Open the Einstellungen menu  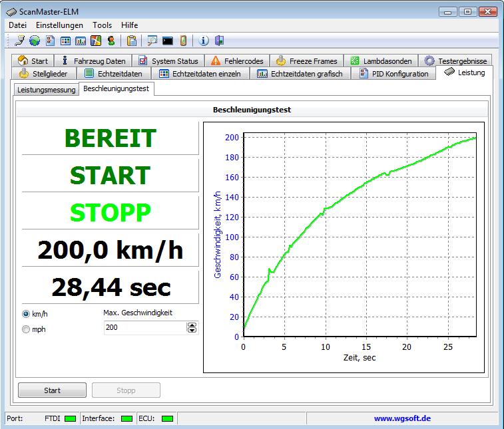[60, 25]
